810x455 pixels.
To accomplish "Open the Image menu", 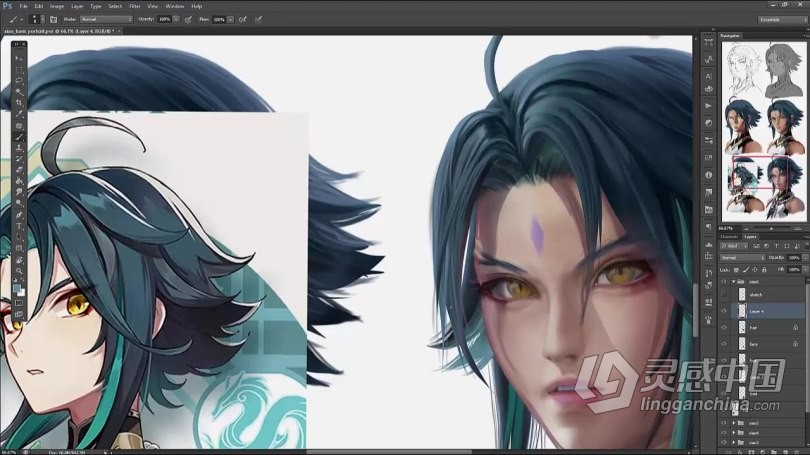I will [x=57, y=6].
